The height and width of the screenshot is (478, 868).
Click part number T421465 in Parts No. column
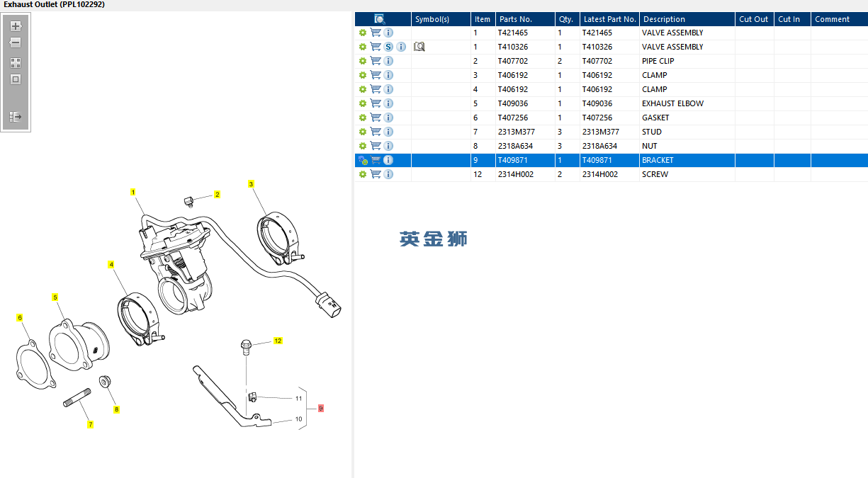point(513,33)
